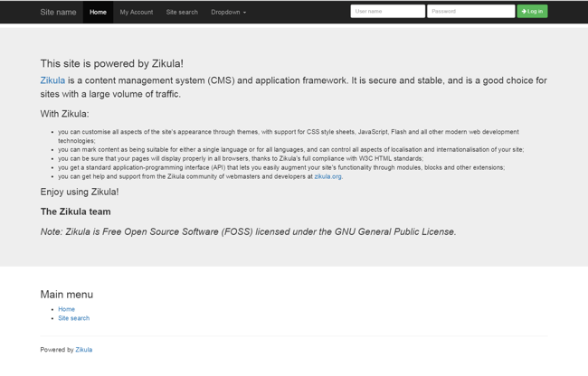This screenshot has height=376, width=588.
Task: Click the Zikula link in footer
Action: (83, 350)
